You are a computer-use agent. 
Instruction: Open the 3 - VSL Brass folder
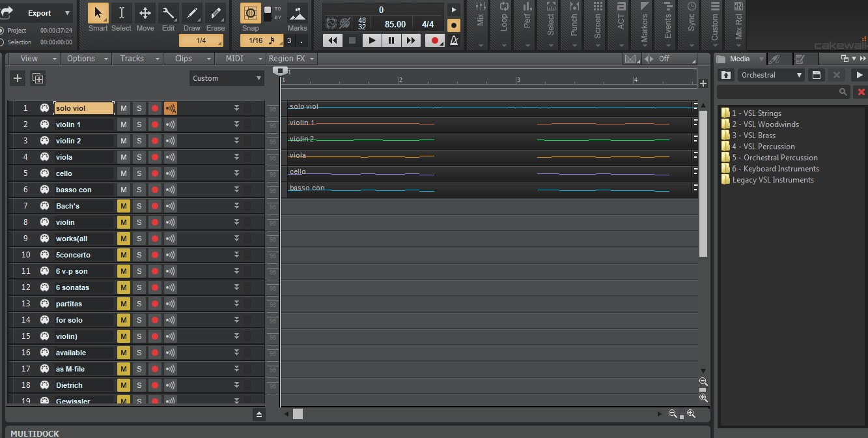(748, 136)
